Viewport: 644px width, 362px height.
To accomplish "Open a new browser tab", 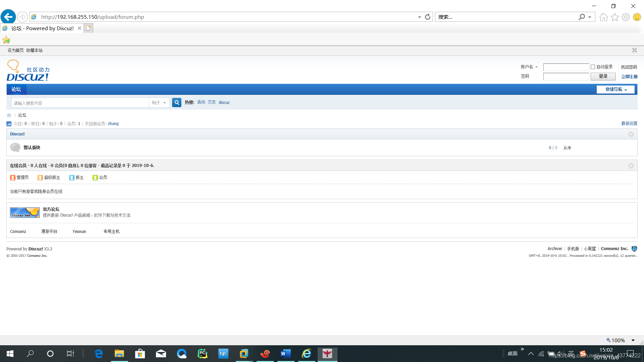I will click(88, 28).
